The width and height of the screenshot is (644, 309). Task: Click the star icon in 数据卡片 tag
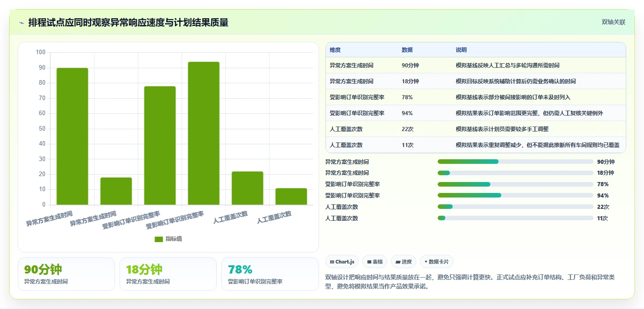click(426, 262)
